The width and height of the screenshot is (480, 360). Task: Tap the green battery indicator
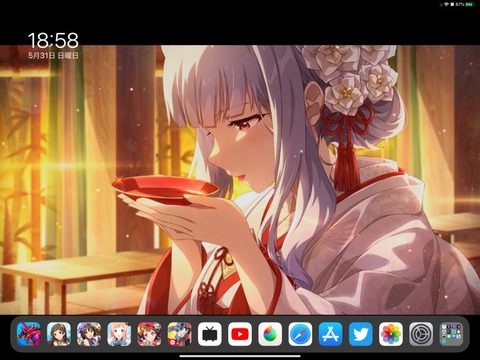pos(469,4)
